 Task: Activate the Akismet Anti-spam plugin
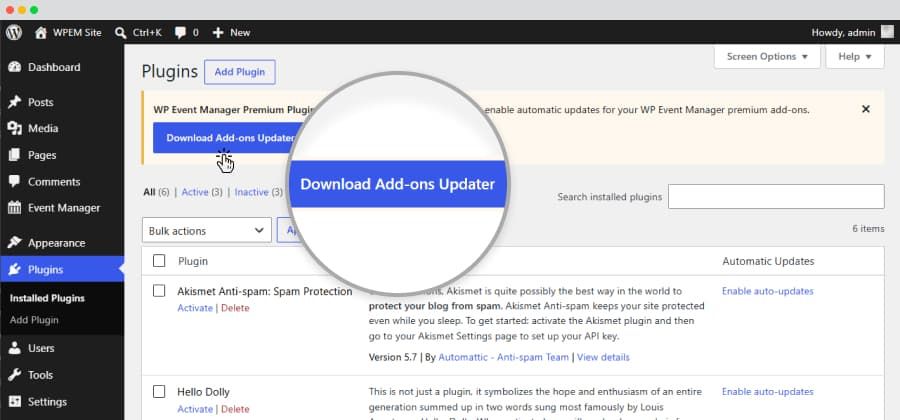point(195,308)
